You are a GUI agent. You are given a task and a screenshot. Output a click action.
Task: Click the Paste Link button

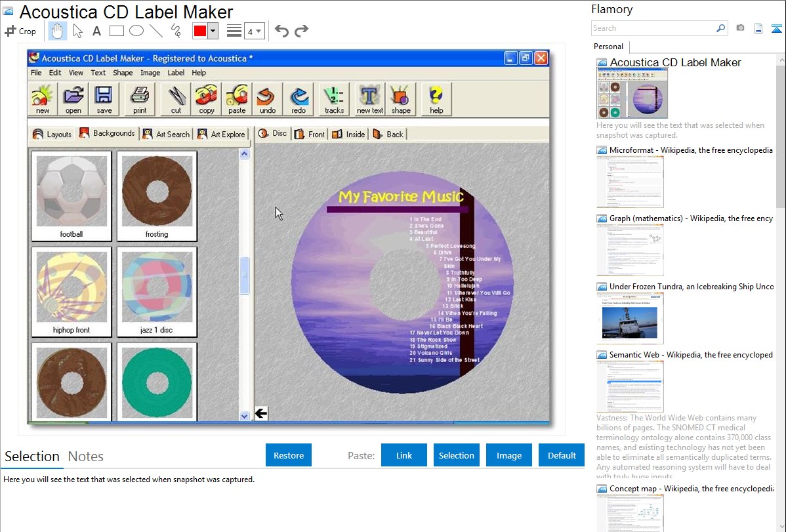click(x=404, y=455)
